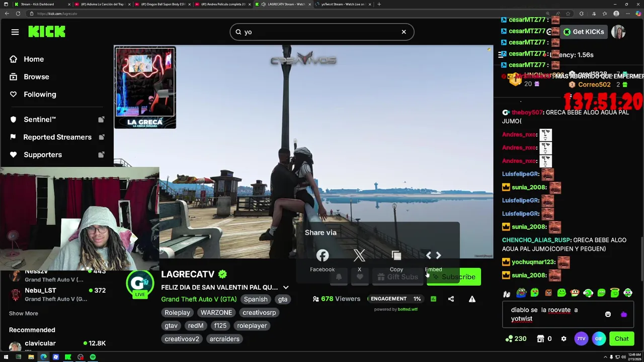Viewport: 644px width, 362px height.
Task: Open Spotify from the taskbar
Action: [x=93, y=357]
